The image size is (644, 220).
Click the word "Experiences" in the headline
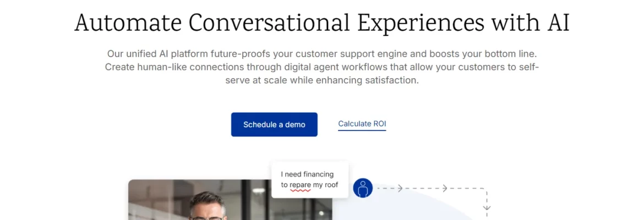point(421,24)
